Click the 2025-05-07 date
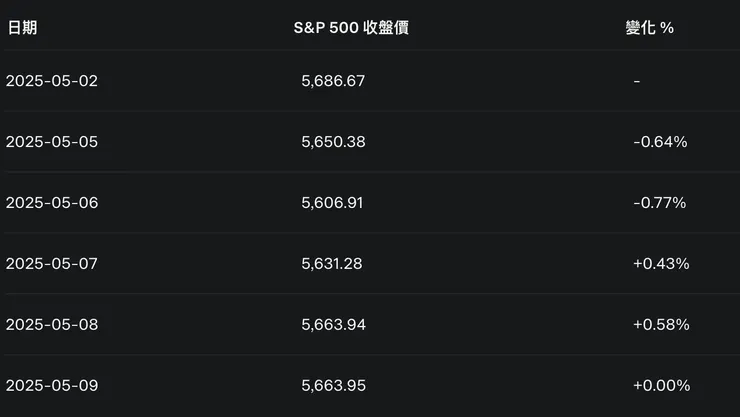The width and height of the screenshot is (740, 417). [52, 264]
